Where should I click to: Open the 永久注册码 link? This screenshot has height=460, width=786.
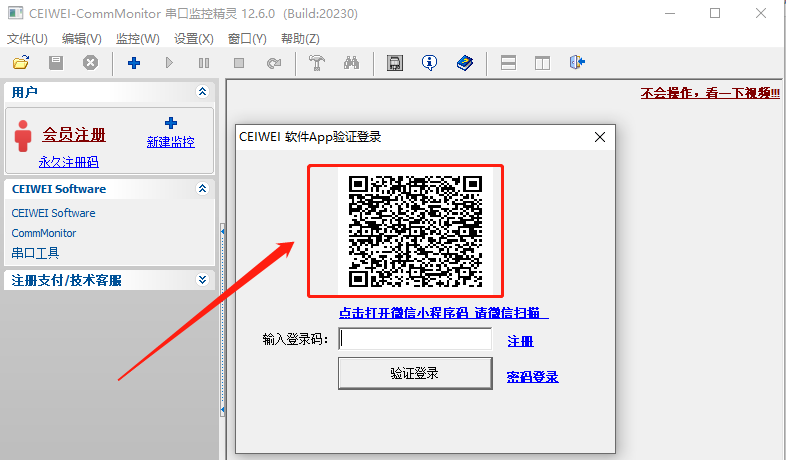point(69,162)
